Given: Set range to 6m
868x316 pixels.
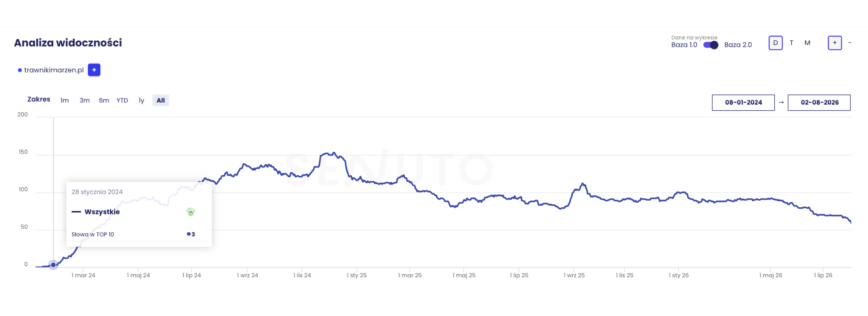Looking at the screenshot, I should point(104,100).
